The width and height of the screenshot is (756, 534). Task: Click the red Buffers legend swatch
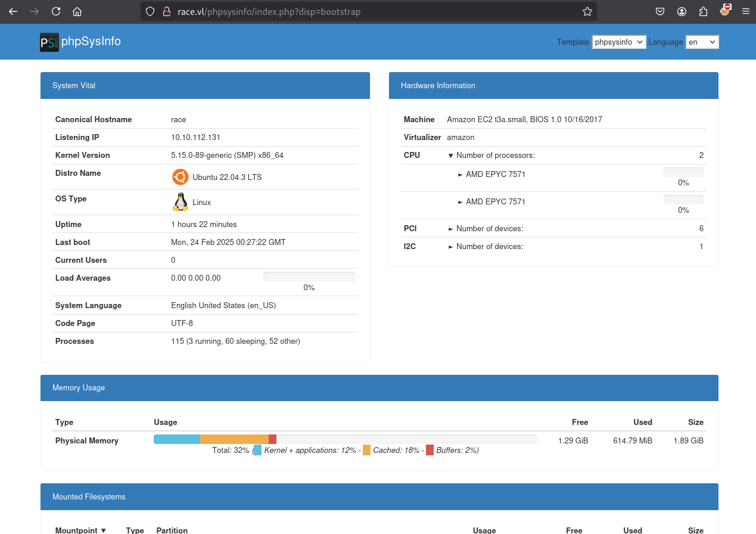click(430, 451)
